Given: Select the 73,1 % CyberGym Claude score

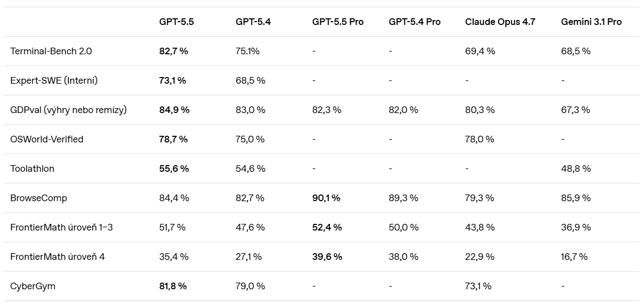Looking at the screenshot, I should point(478,286).
